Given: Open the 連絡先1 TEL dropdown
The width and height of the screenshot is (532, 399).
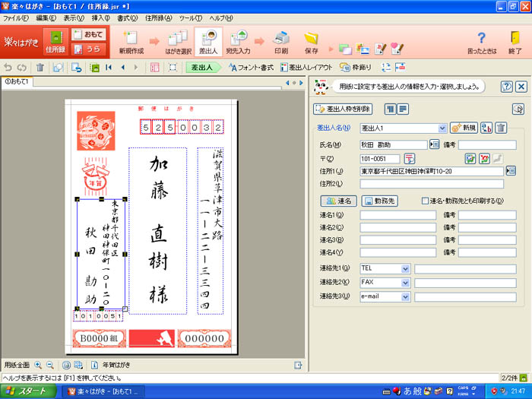Looking at the screenshot, I should pyautogui.click(x=405, y=268).
